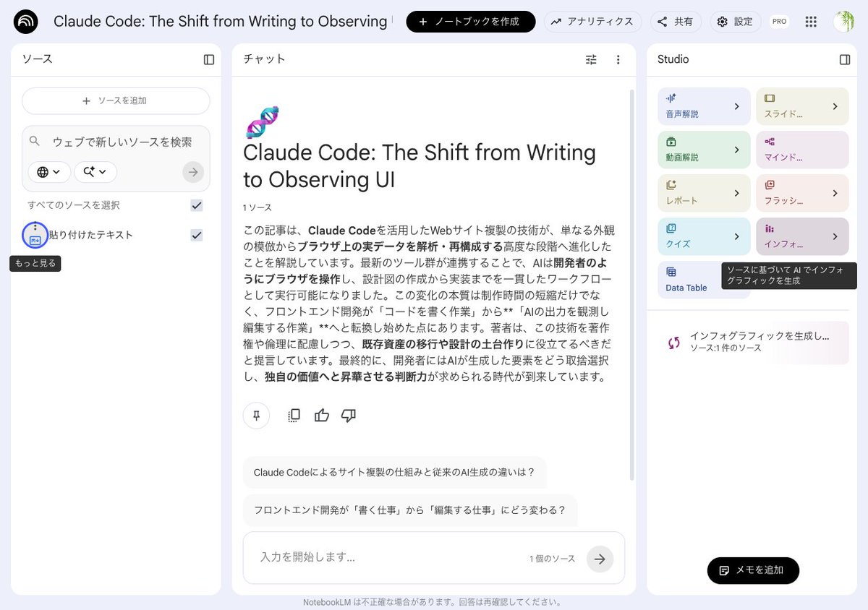Open the Google apps grid

point(811,22)
